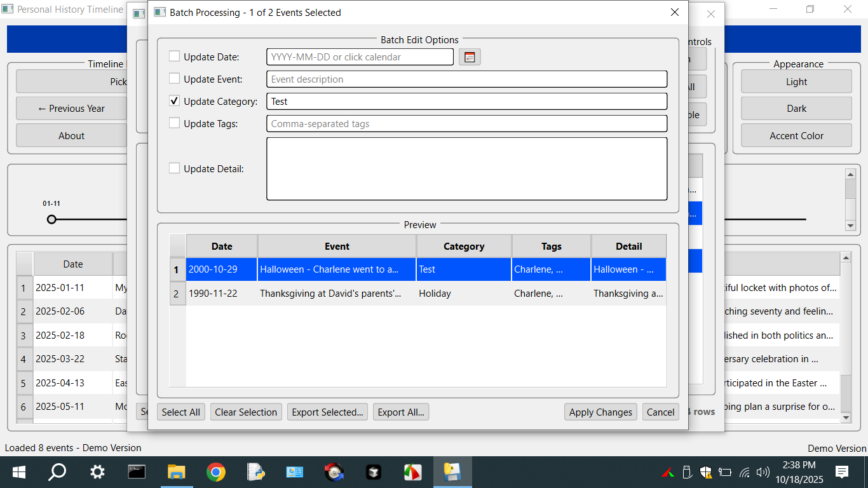
Task: Click the timeline marker labeled 01-11
Action: click(x=51, y=219)
